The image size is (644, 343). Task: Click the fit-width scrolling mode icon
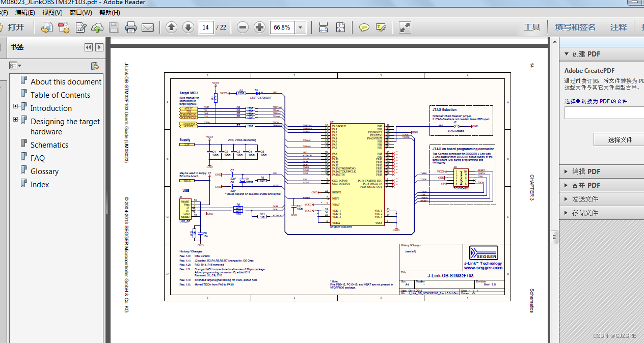coord(323,27)
